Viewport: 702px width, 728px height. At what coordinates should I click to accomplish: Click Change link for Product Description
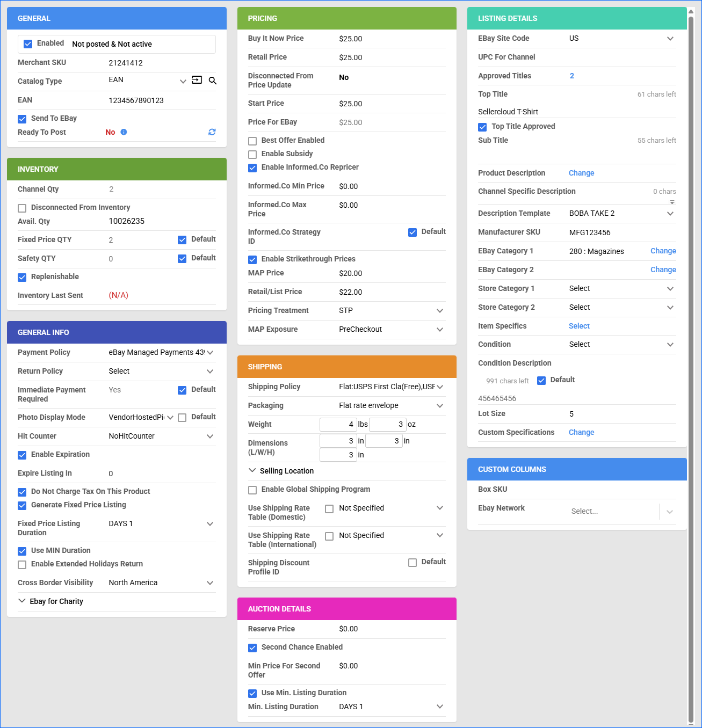pos(581,173)
